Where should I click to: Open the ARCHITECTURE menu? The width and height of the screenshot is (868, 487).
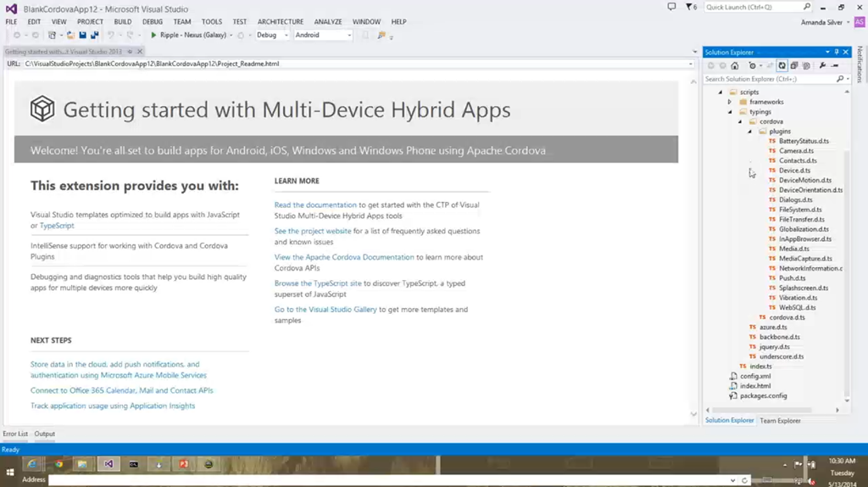pyautogui.click(x=280, y=21)
